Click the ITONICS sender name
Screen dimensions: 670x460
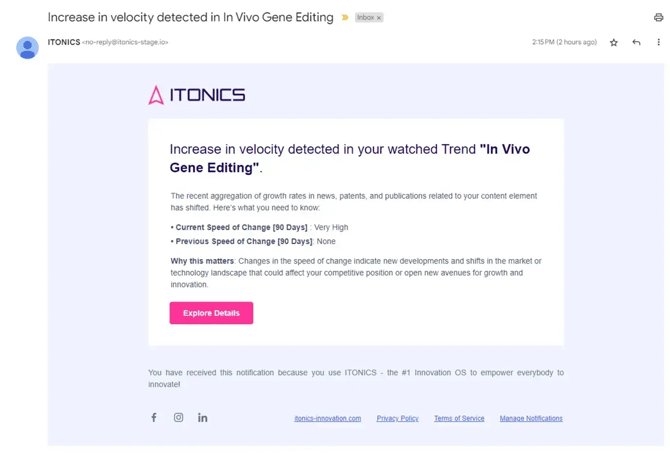coord(64,43)
